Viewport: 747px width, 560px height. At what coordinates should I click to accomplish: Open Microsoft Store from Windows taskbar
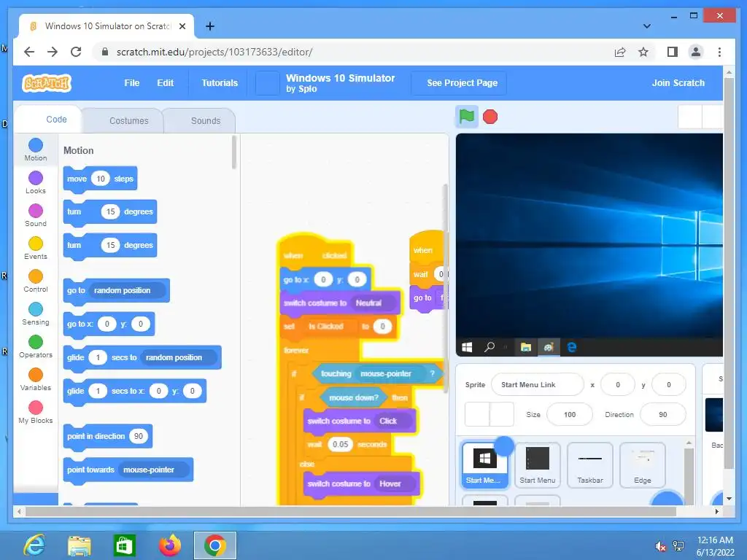pyautogui.click(x=124, y=545)
